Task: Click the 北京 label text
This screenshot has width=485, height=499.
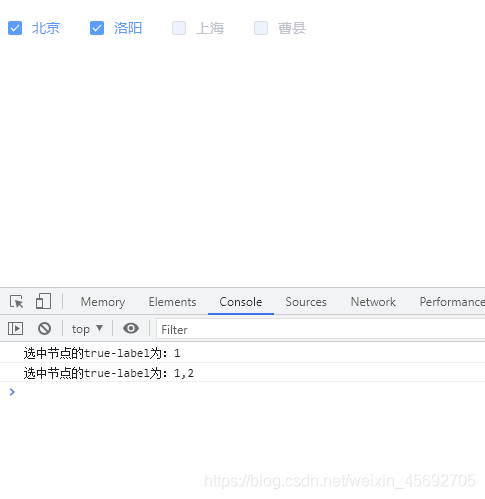Action: [x=46, y=28]
